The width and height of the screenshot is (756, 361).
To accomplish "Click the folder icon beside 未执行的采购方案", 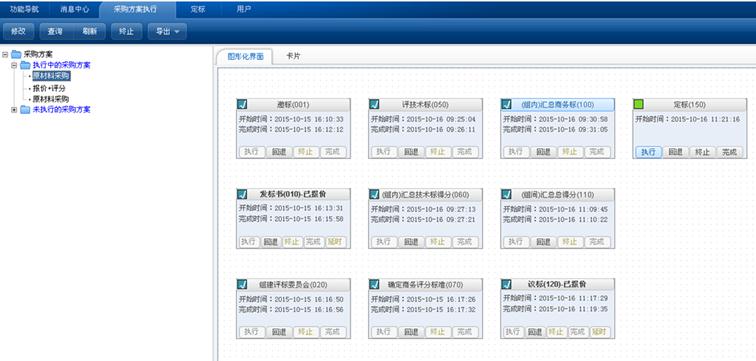I will point(25,109).
